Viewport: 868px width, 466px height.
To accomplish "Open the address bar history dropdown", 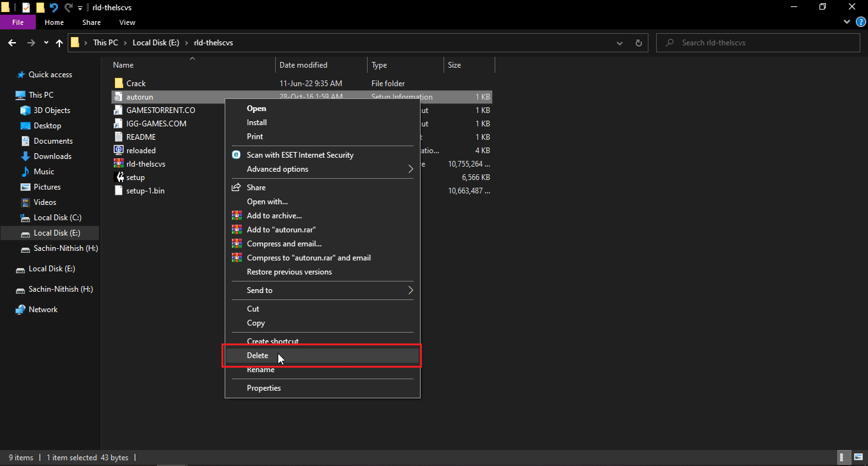I will point(620,43).
